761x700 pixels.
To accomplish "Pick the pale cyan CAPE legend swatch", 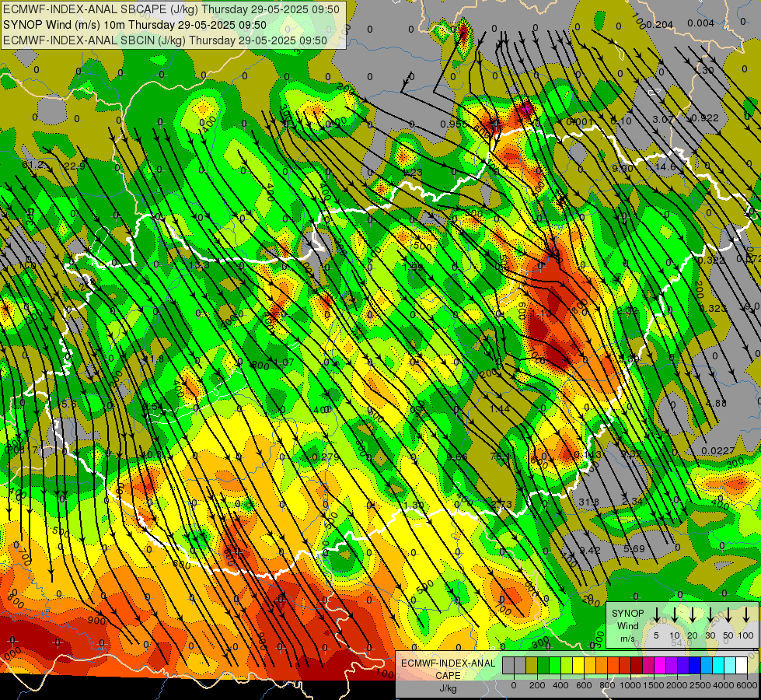I will [x=729, y=665].
